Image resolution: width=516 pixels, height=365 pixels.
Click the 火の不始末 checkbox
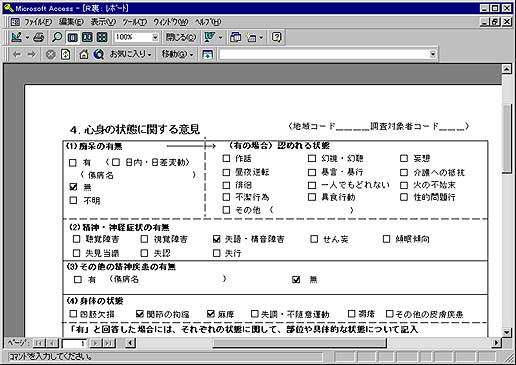coord(404,185)
